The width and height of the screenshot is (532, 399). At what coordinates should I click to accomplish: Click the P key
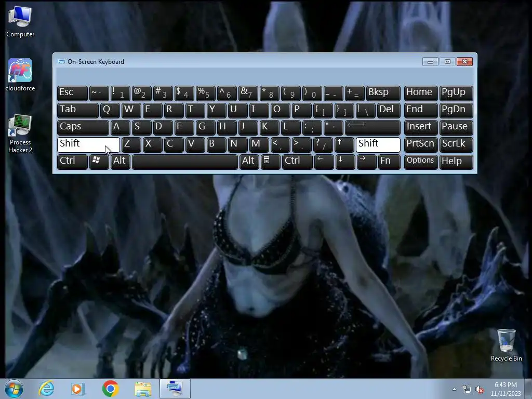302,110
